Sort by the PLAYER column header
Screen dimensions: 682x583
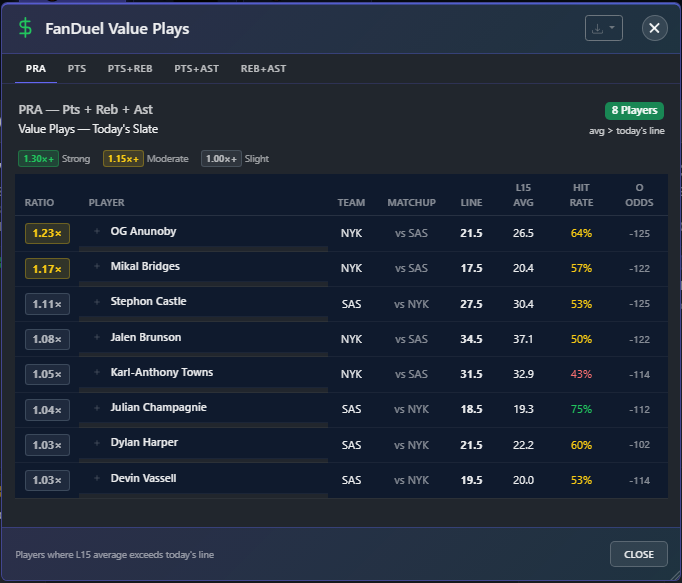(x=107, y=203)
